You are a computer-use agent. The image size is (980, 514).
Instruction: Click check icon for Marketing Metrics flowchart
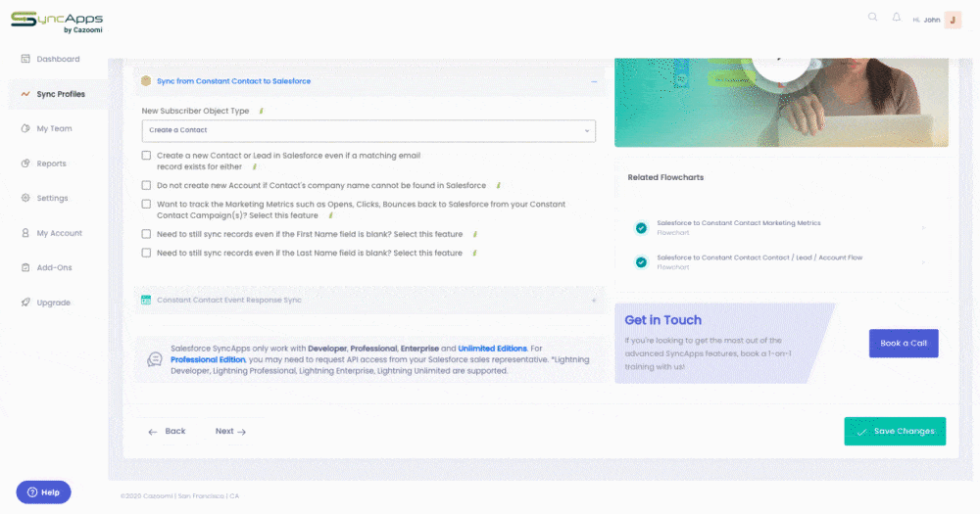641,228
